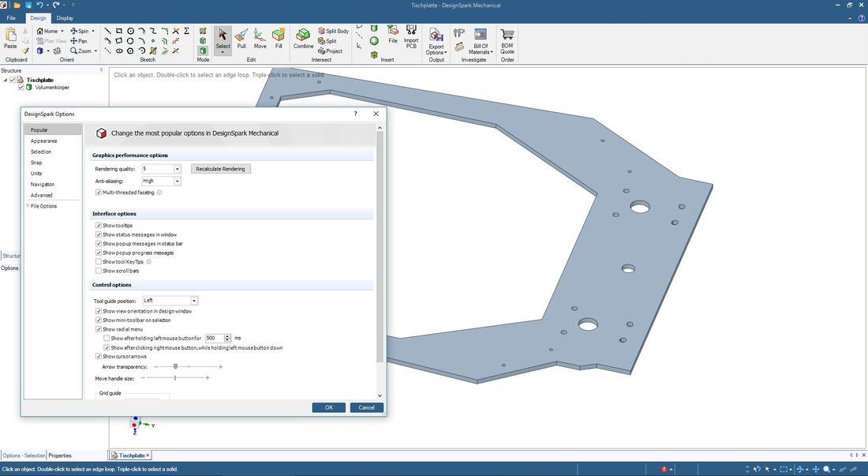Viewport: 868px width, 476px height.
Task: Toggle Show popup progress messages
Action: tap(99, 253)
